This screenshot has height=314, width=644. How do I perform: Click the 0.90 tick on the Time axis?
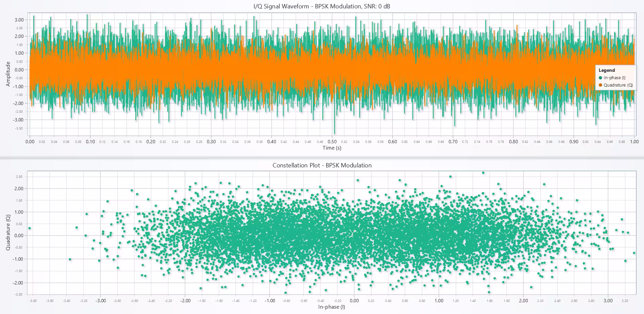point(574,142)
